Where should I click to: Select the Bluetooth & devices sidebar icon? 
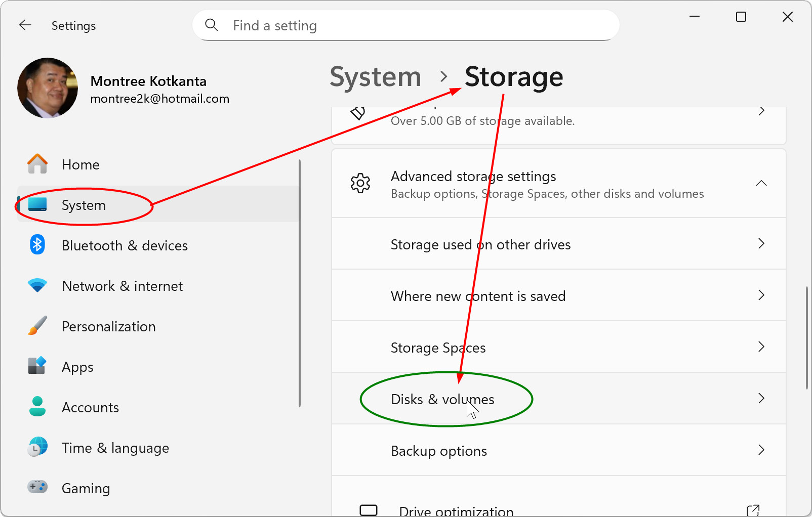coord(37,245)
